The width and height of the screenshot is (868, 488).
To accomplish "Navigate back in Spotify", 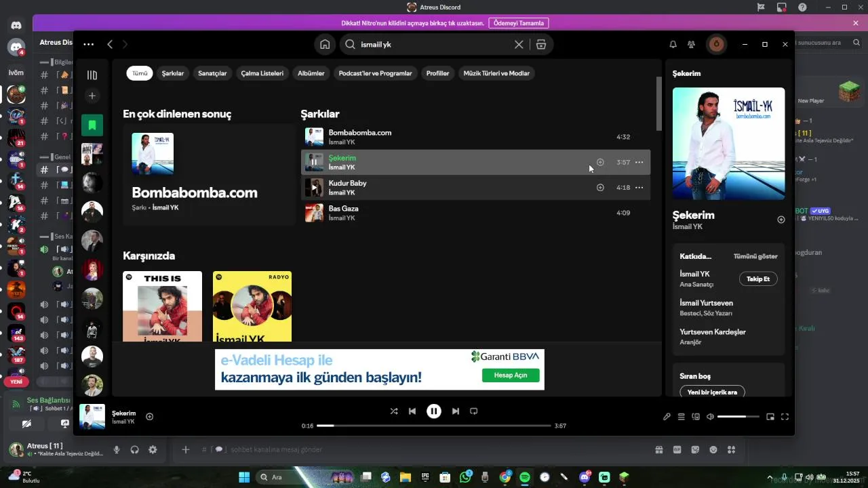I will pos(110,44).
